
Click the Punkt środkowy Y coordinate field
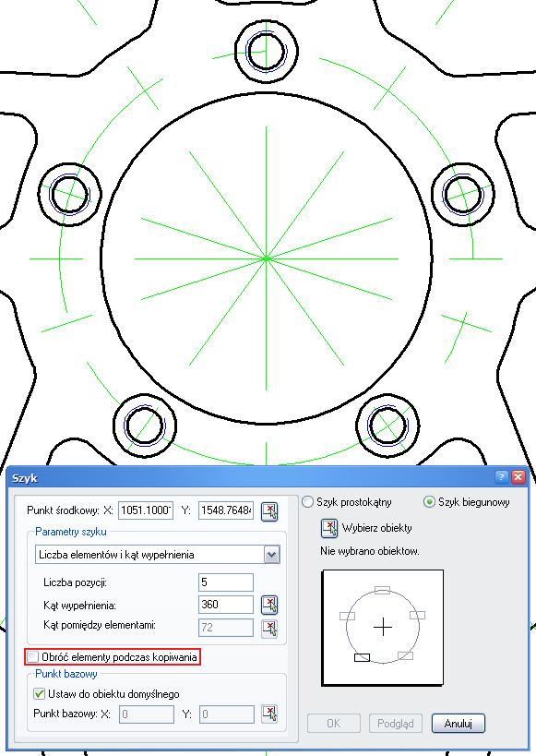pyautogui.click(x=226, y=510)
